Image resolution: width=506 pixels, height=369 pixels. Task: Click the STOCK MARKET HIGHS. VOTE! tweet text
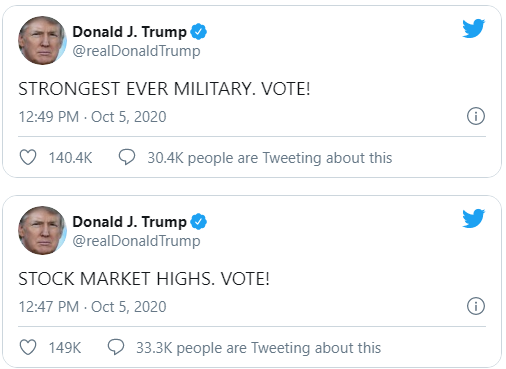(144, 279)
